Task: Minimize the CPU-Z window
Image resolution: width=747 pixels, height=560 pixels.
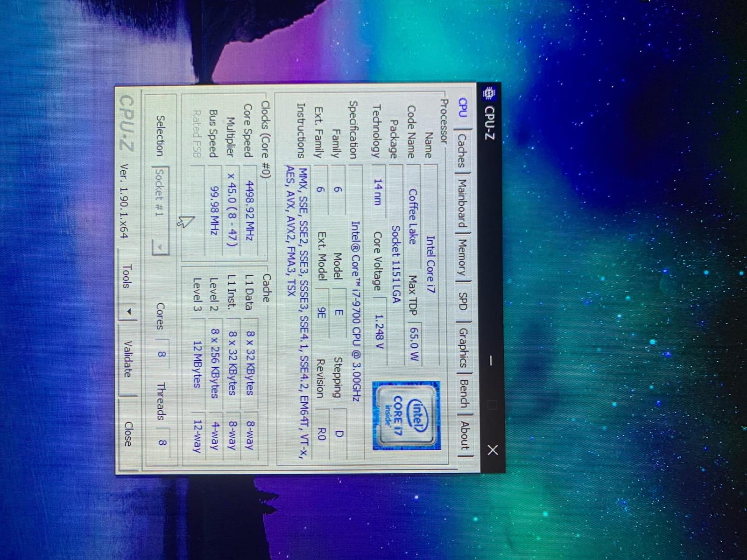Action: pos(491,360)
